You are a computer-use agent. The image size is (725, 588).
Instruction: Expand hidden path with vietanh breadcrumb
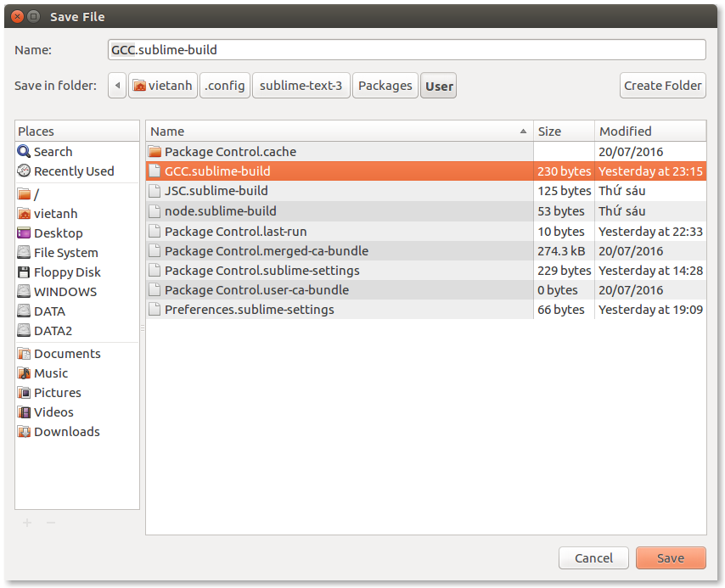[162, 85]
